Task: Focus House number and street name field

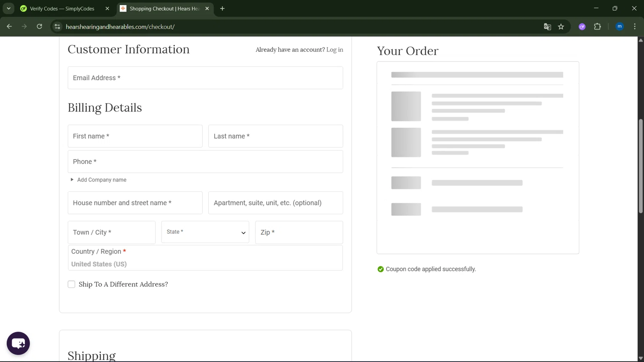Action: pos(135,203)
